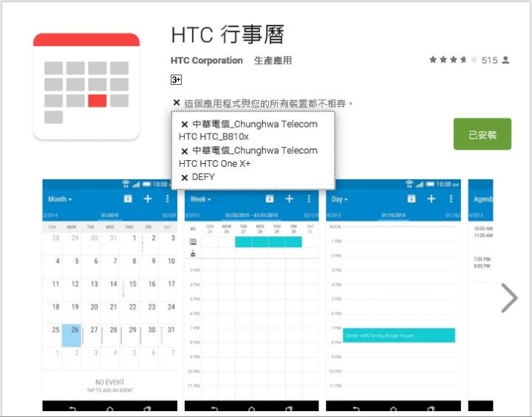Click the HTC 行事曆 app title
The width and height of the screenshot is (532, 417).
pyautogui.click(x=228, y=35)
